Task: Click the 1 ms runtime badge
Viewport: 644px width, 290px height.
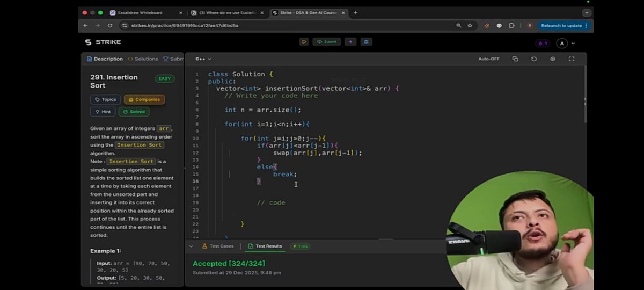Action: 300,247
